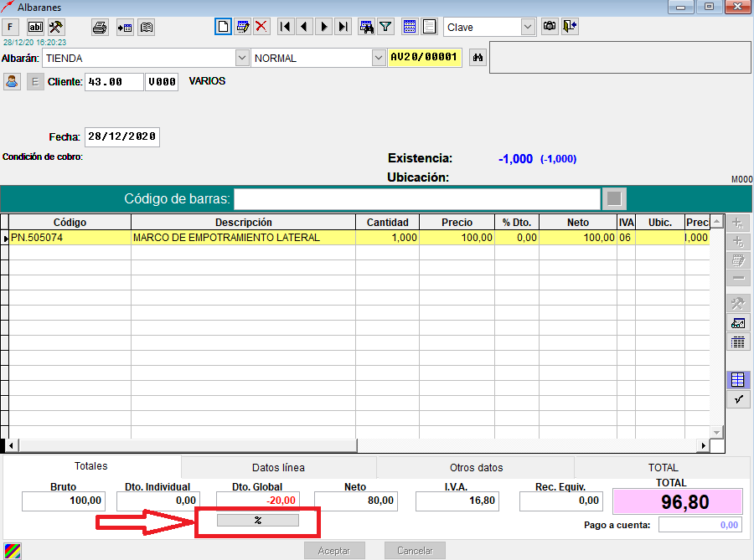The height and width of the screenshot is (560, 754).
Task: Jump to the last record
Action: (343, 27)
